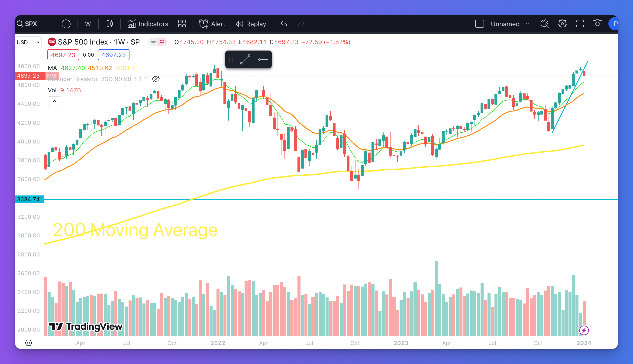Change the W timeframe interval
This screenshot has height=364, width=633.
click(88, 24)
